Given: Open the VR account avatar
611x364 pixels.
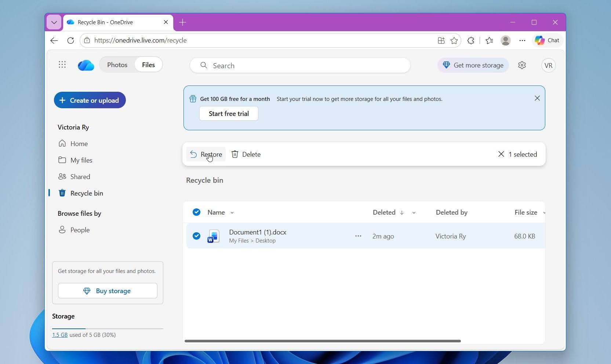Looking at the screenshot, I should pos(548,65).
